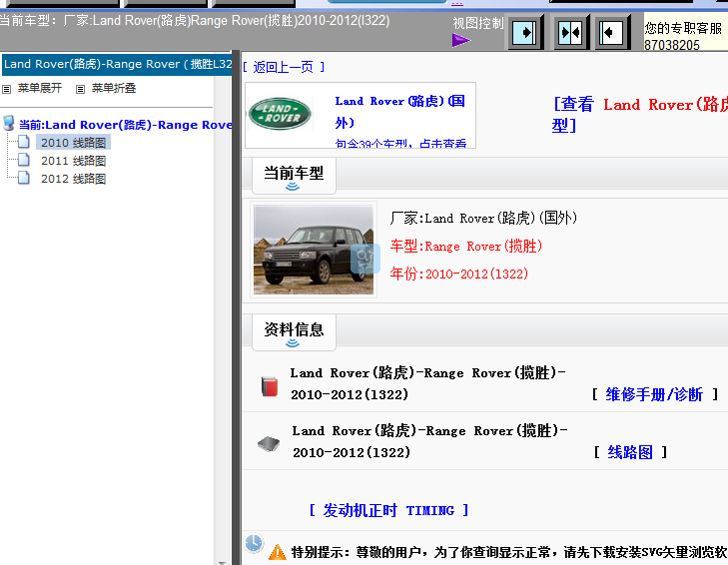
Task: Expand all menus via 菜单展开
Action: [40, 88]
